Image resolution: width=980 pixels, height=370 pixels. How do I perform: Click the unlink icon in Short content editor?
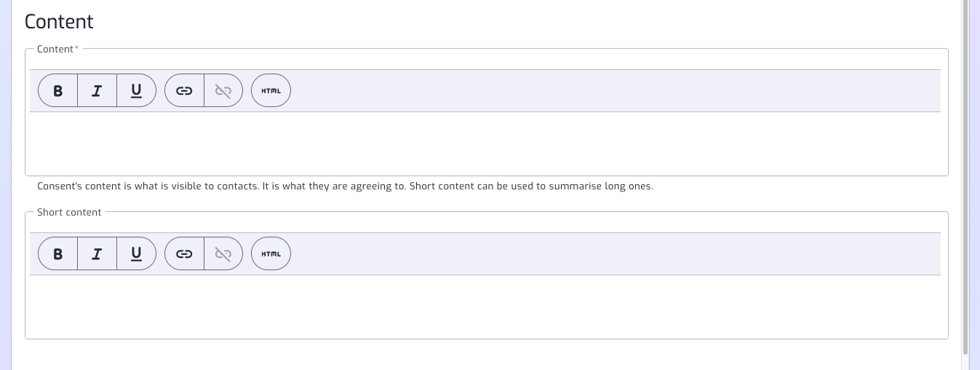pos(223,253)
